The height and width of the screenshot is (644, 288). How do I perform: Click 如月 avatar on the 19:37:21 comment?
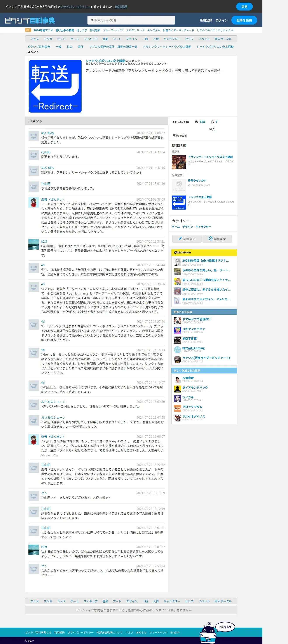(x=33, y=244)
